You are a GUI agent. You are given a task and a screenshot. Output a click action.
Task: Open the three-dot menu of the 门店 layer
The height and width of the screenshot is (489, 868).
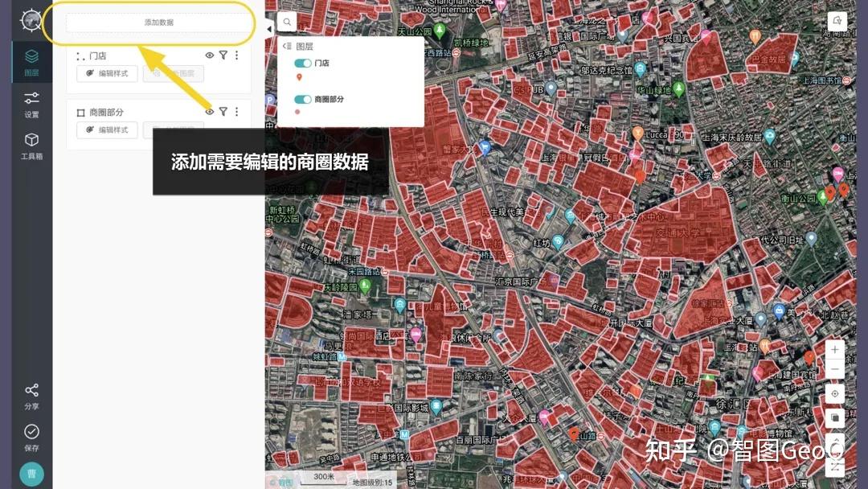click(236, 55)
